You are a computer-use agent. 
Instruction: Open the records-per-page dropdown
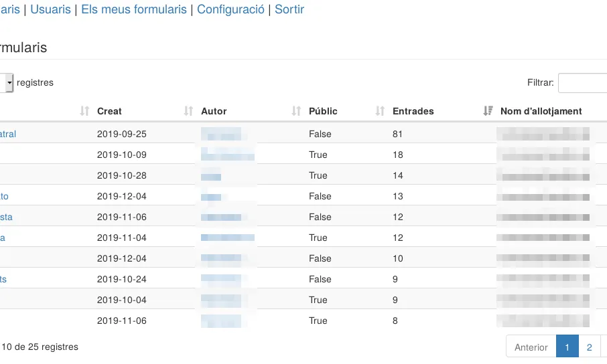tap(8, 82)
